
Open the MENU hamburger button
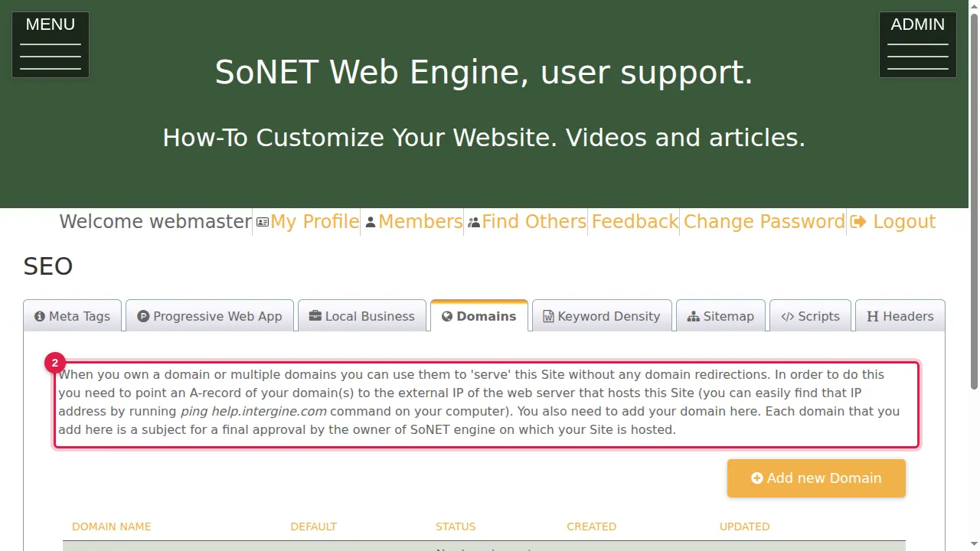point(51,44)
